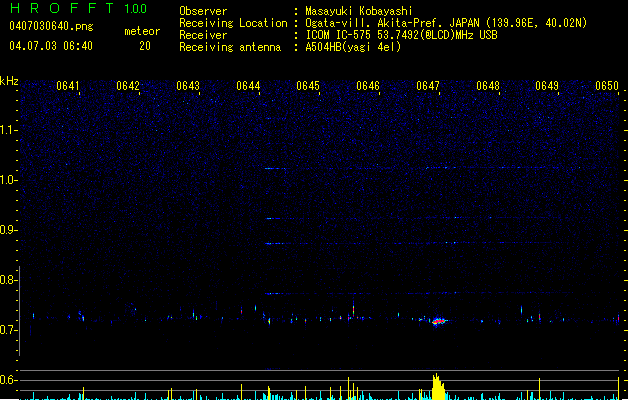Image resolution: width=629 pixels, height=400 pixels.
Task: Select observer name Masayuki Kobayashi
Action: click(359, 11)
